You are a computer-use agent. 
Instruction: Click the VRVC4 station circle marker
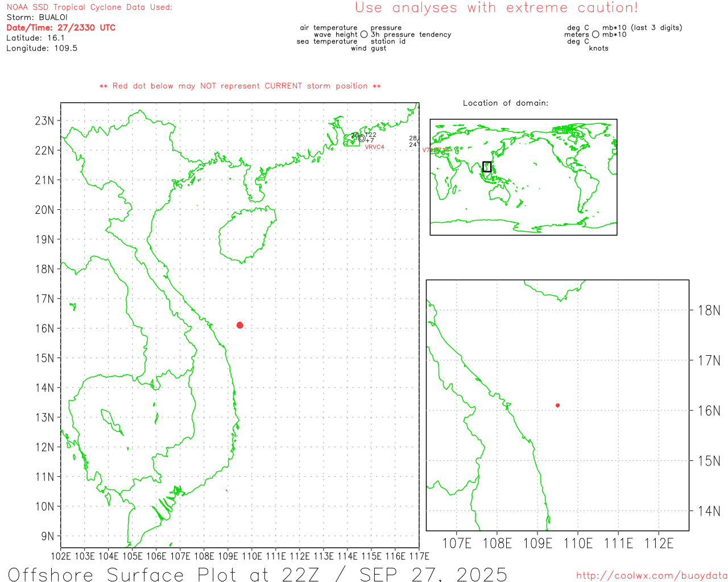pyautogui.click(x=362, y=138)
